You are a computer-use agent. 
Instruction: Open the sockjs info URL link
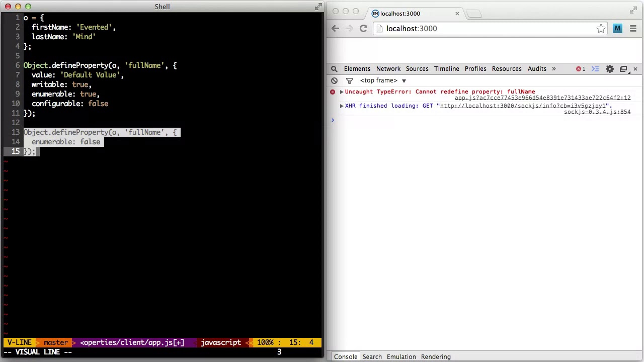coord(524,106)
